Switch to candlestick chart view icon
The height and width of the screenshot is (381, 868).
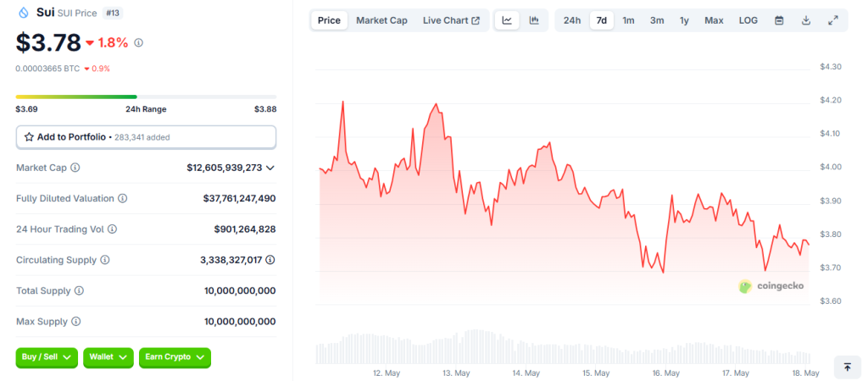pos(534,20)
